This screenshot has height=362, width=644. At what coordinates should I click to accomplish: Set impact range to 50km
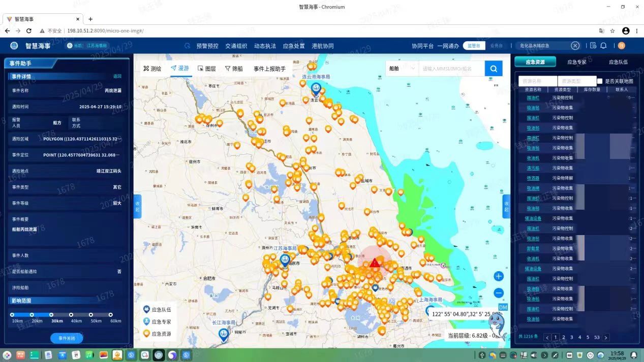tap(91, 315)
